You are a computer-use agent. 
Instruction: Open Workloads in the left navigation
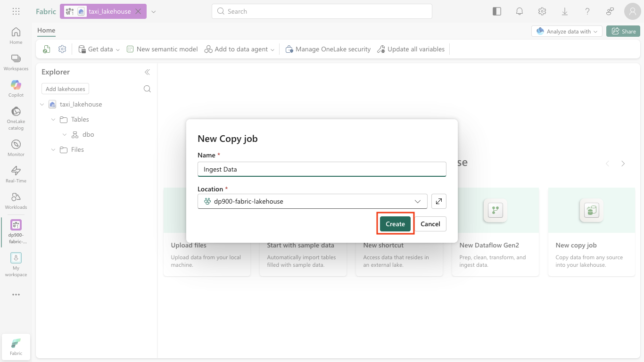[16, 200]
